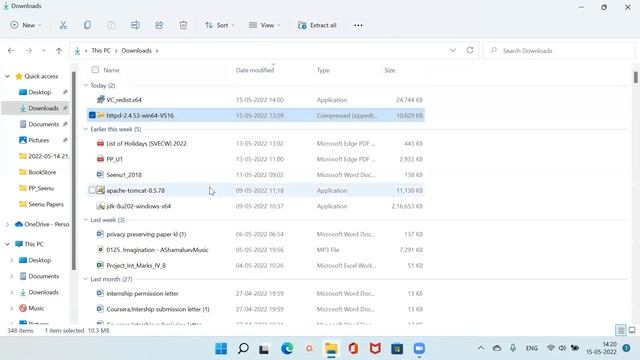Collapse the Today (2) group
This screenshot has width=640, height=360.
pyautogui.click(x=86, y=85)
